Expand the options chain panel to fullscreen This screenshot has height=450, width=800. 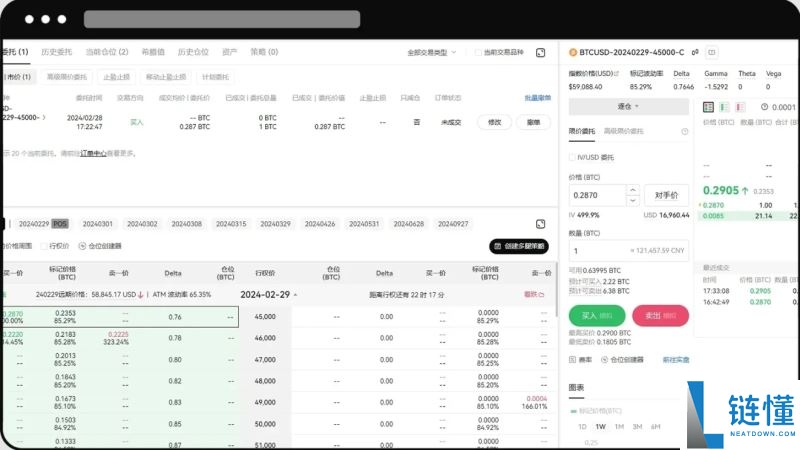[540, 224]
